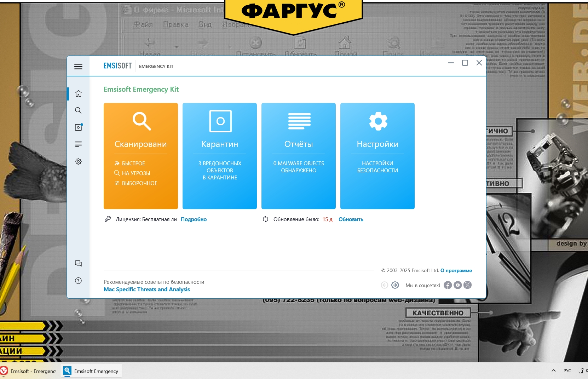Click the license key icon
This screenshot has height=379, width=588.
click(x=108, y=219)
